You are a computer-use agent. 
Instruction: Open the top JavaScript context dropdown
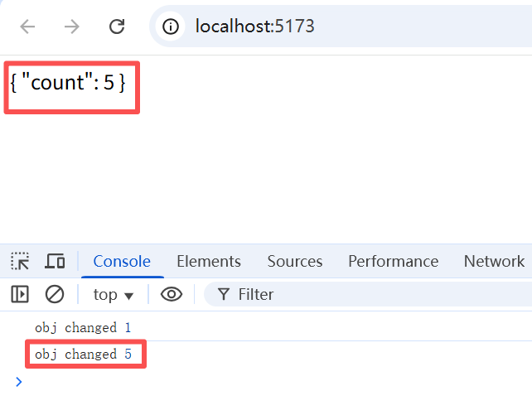click(114, 295)
